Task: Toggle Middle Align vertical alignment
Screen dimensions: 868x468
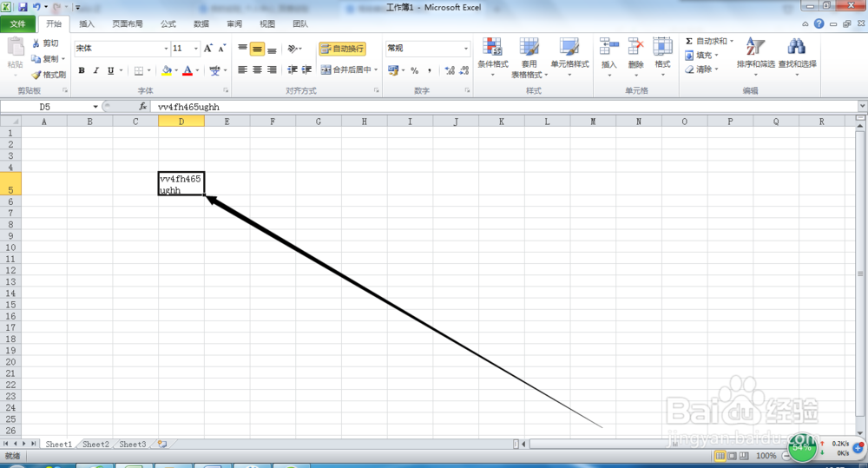Action: click(x=257, y=49)
